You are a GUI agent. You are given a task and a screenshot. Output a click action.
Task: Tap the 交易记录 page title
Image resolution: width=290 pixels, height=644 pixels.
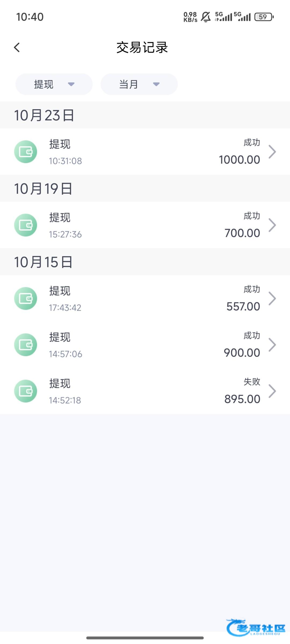coord(142,47)
